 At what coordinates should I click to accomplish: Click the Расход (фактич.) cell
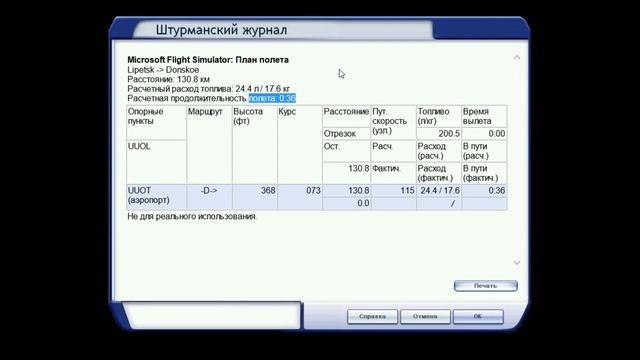click(439, 173)
